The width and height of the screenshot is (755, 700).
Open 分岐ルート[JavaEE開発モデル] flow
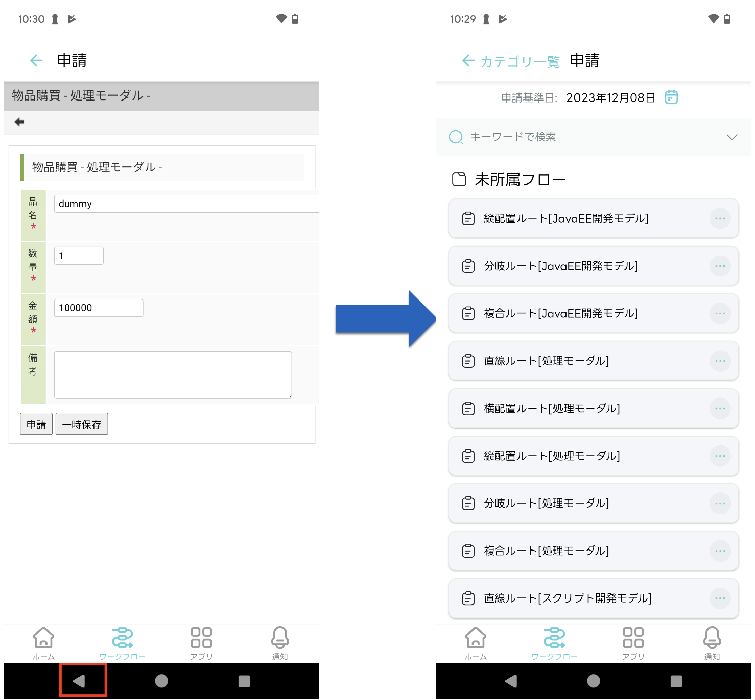point(594,266)
